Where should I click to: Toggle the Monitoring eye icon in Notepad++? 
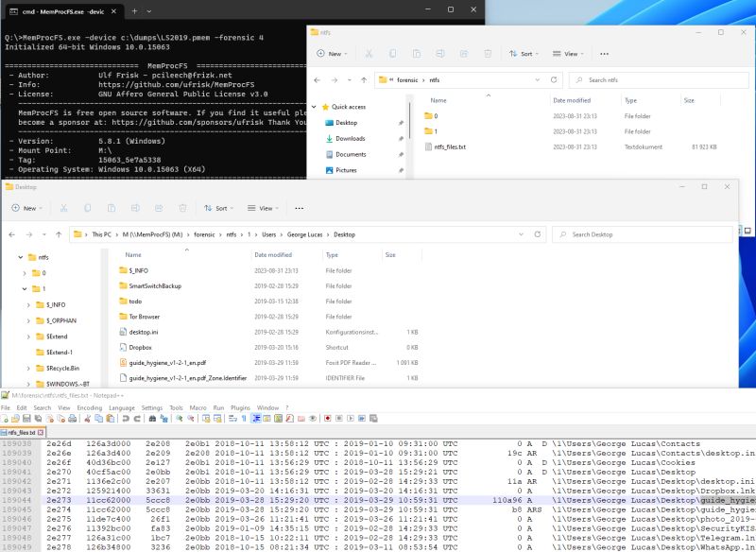(313, 423)
